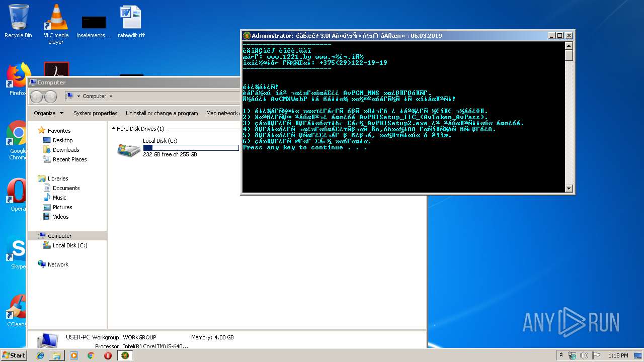Open the Computer address bar dropdown

(95, 96)
